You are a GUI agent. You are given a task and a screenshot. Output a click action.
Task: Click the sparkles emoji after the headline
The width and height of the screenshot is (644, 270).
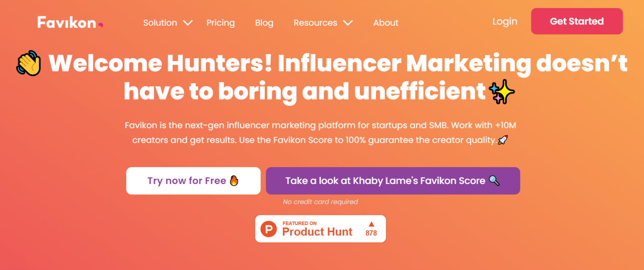pos(502,92)
